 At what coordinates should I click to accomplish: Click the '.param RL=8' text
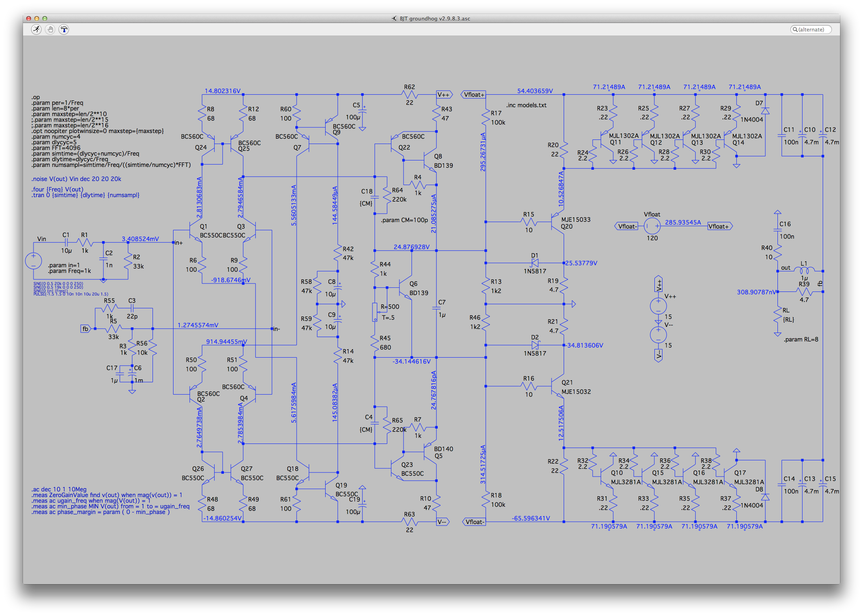pyautogui.click(x=801, y=339)
